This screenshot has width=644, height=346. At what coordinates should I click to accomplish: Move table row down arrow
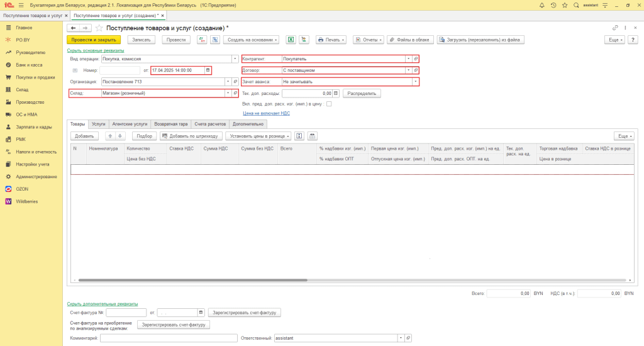[120, 136]
